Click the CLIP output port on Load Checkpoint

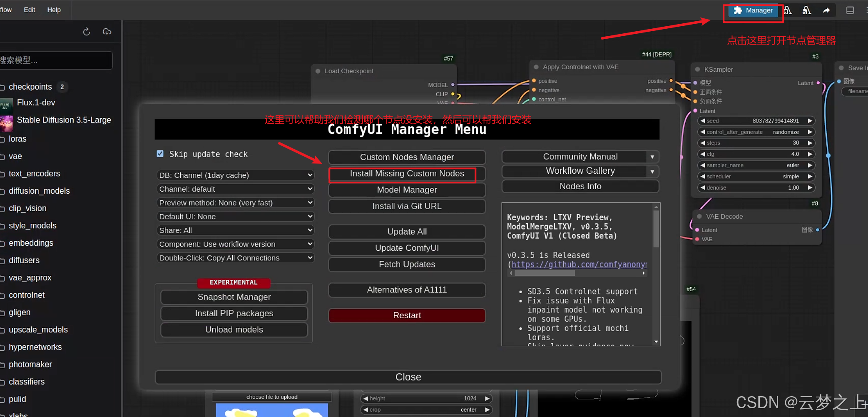[453, 94]
